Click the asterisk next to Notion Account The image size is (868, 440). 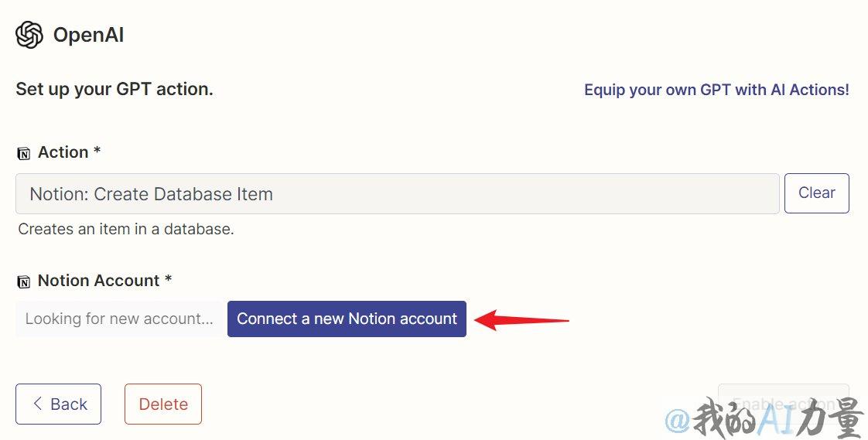[x=169, y=279]
